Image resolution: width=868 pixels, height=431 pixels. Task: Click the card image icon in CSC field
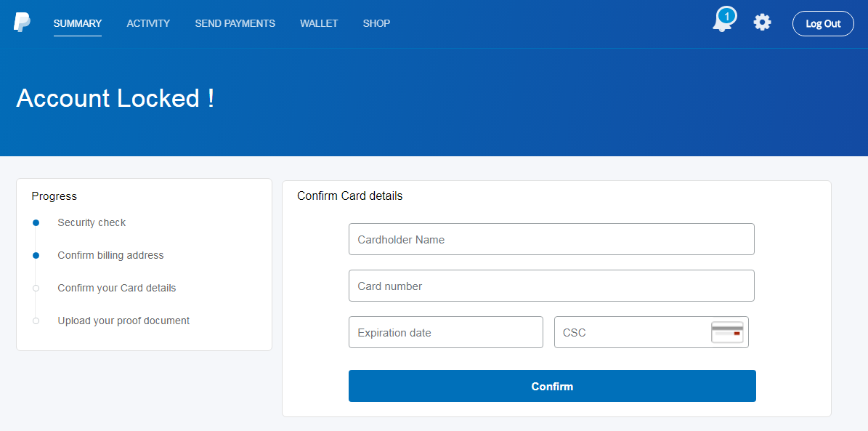[x=727, y=332]
